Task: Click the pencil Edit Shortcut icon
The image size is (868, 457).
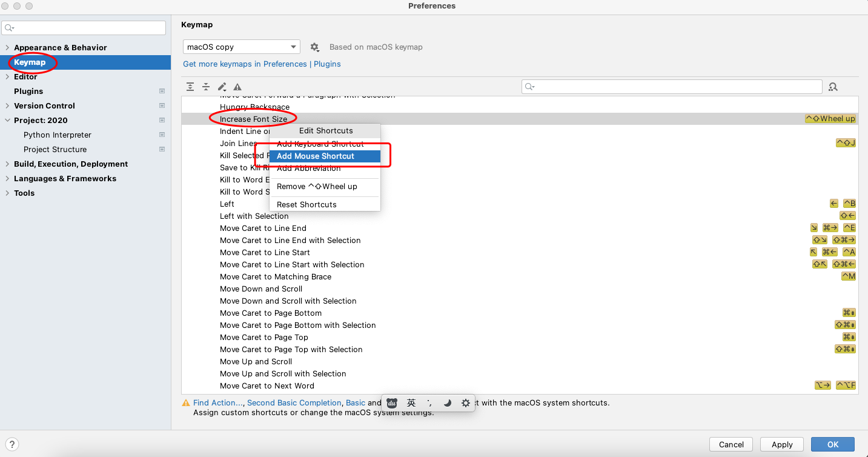Action: coord(222,87)
